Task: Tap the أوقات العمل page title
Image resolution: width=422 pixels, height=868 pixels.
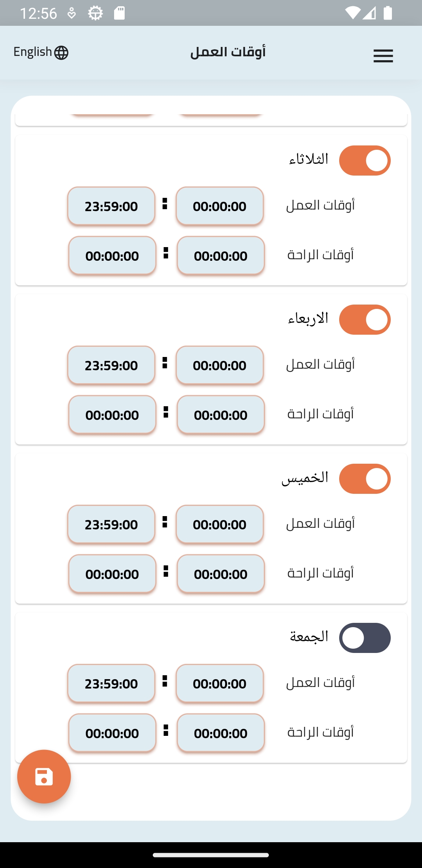Action: 228,52
